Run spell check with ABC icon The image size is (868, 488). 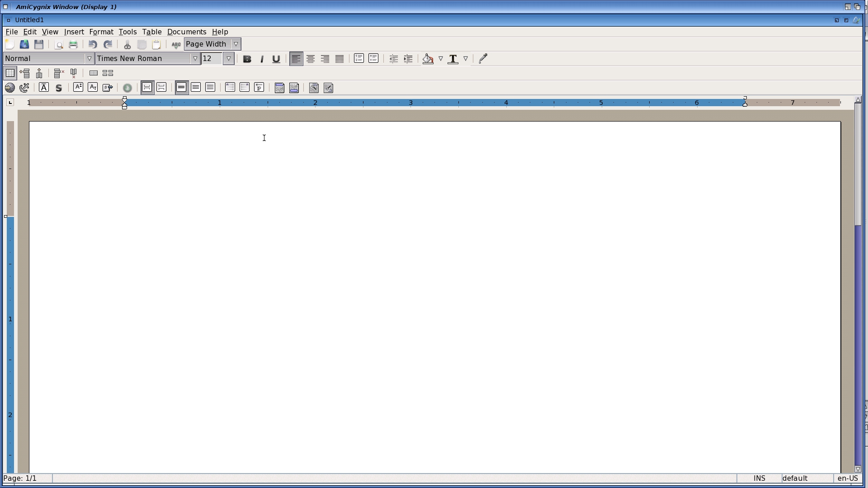click(176, 44)
